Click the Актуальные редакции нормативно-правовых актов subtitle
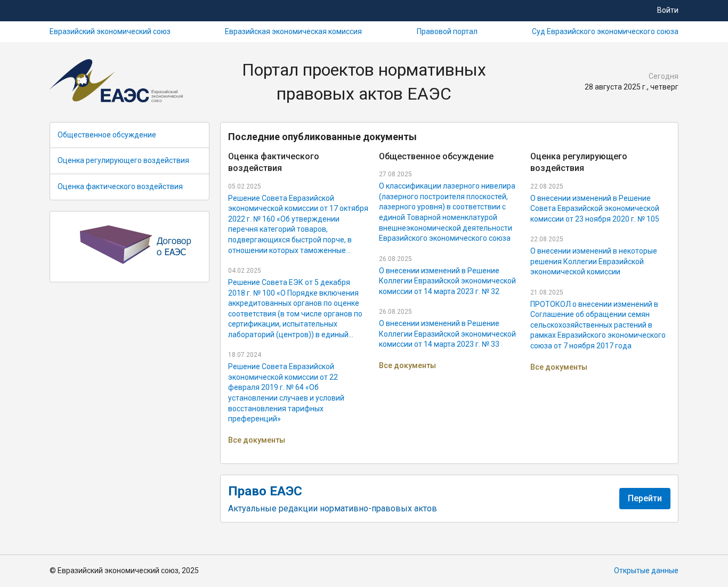728x587 pixels. [x=332, y=509]
